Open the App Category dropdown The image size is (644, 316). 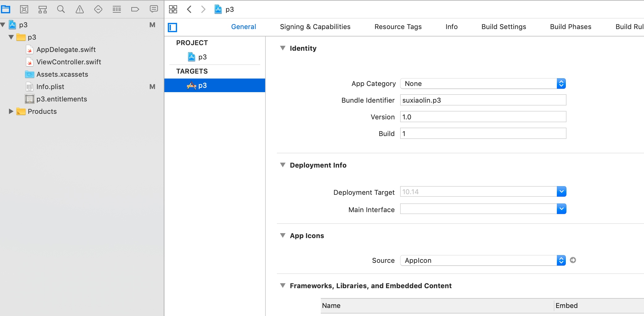[483, 83]
